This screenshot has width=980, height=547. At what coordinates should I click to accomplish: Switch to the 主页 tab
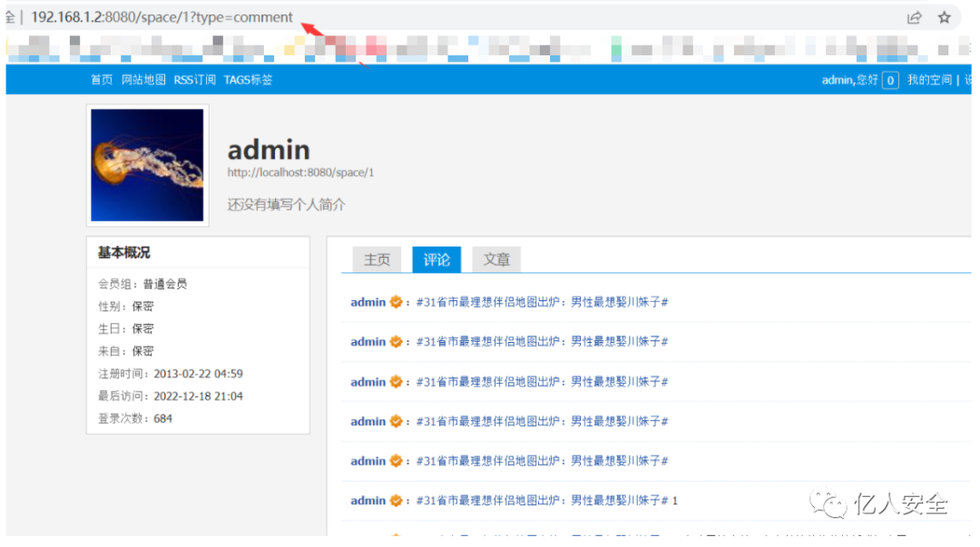click(377, 259)
